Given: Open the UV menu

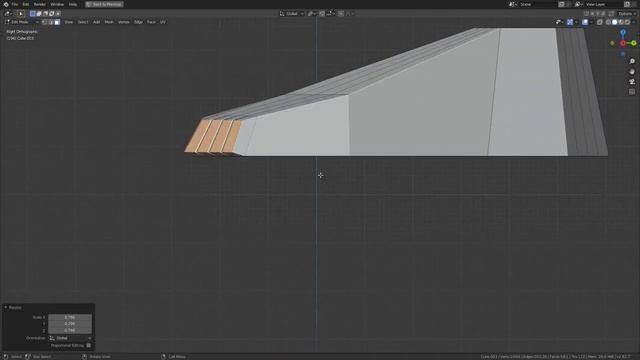Looking at the screenshot, I should tap(162, 22).
